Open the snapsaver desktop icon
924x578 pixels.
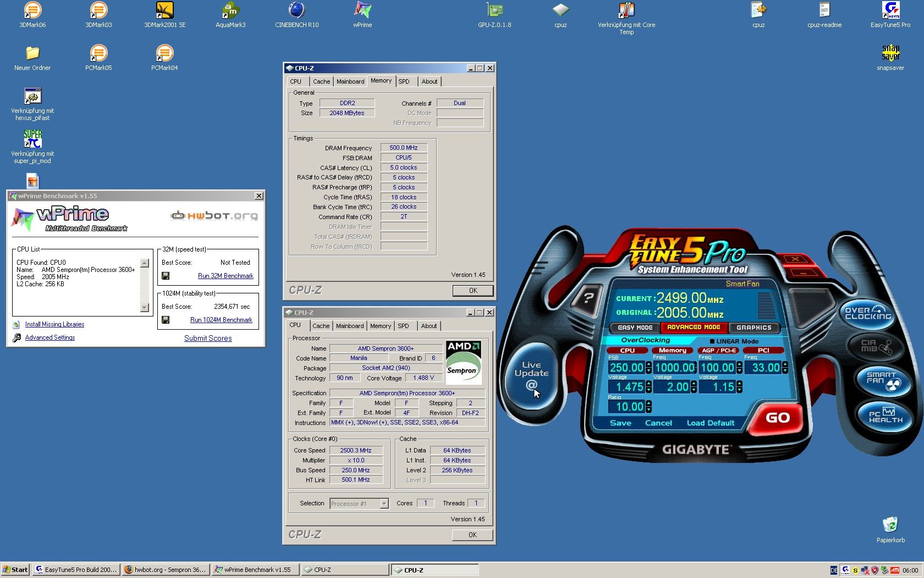coord(890,53)
